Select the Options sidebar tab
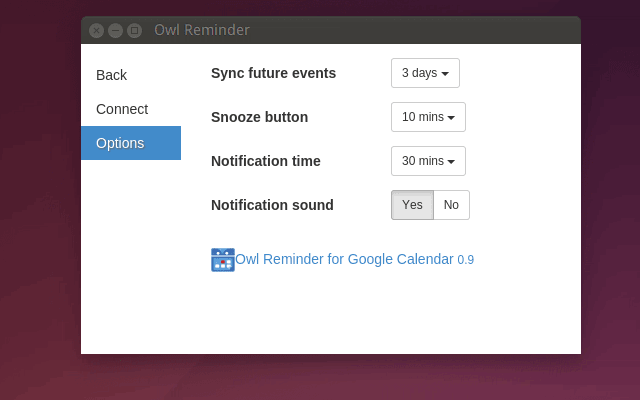Viewport: 640px width, 400px height. coord(131,143)
